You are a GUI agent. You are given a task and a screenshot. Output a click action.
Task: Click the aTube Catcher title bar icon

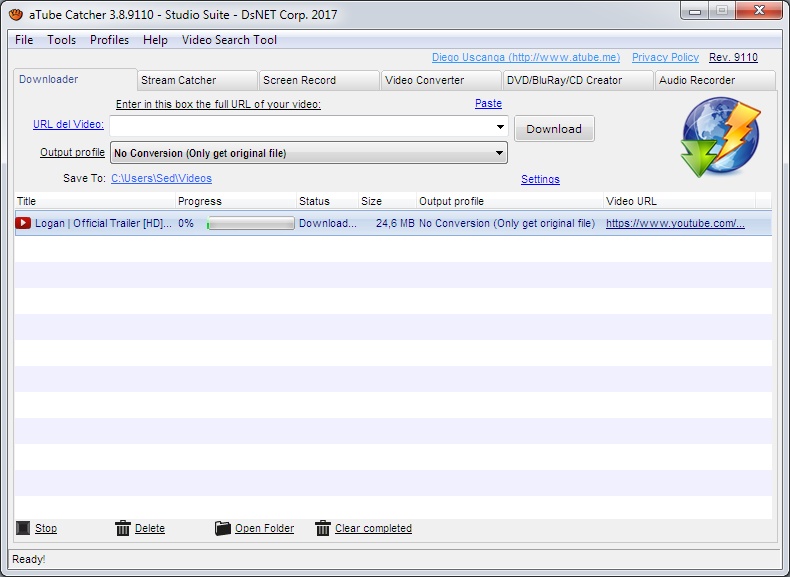(x=16, y=14)
